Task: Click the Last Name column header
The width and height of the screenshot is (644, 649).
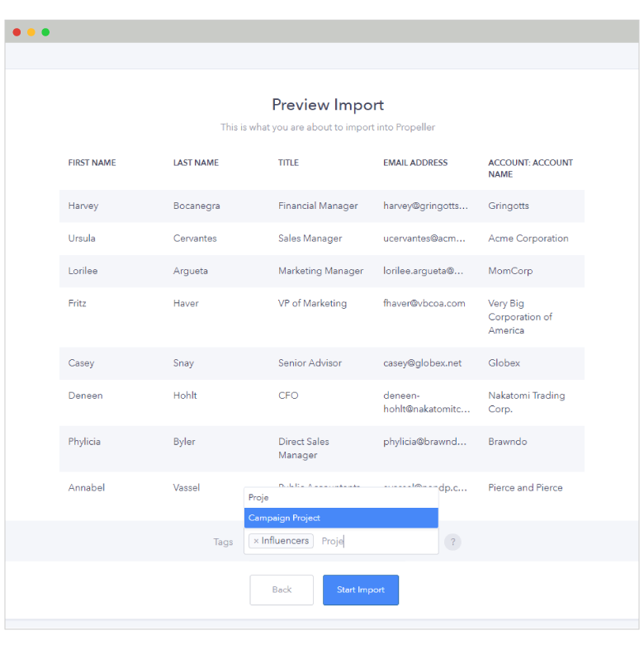Action: (196, 163)
